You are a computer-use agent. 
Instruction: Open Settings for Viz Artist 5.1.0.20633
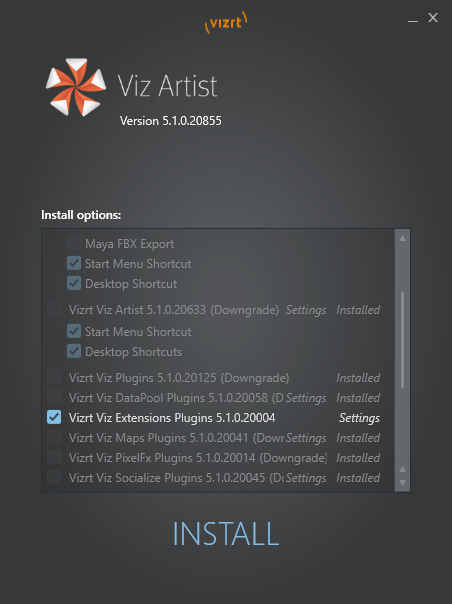(306, 310)
